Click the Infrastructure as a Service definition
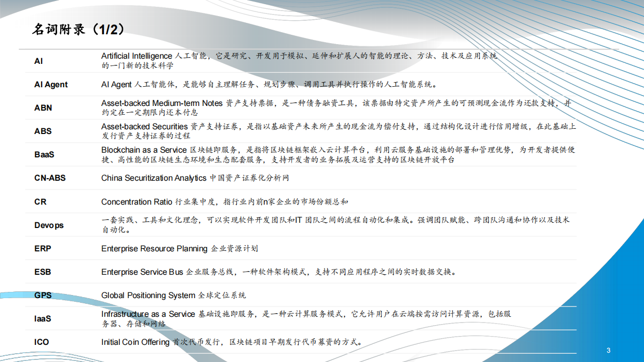 click(306, 319)
